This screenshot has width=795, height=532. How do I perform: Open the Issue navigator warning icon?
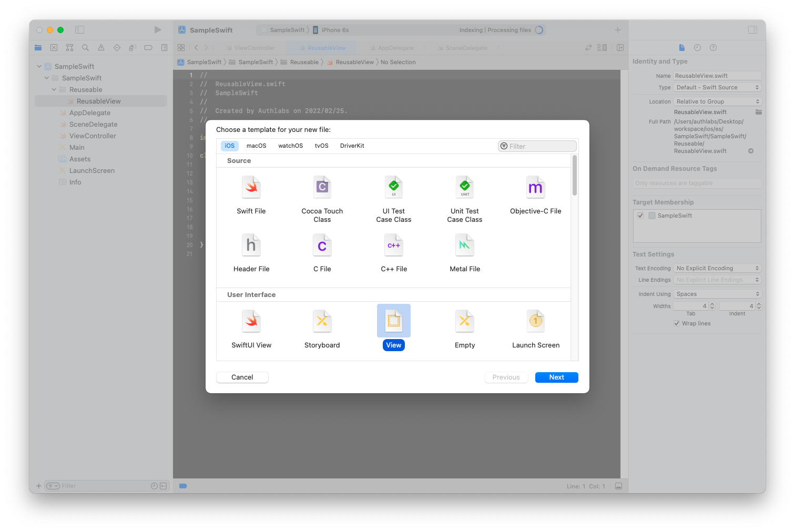click(101, 48)
